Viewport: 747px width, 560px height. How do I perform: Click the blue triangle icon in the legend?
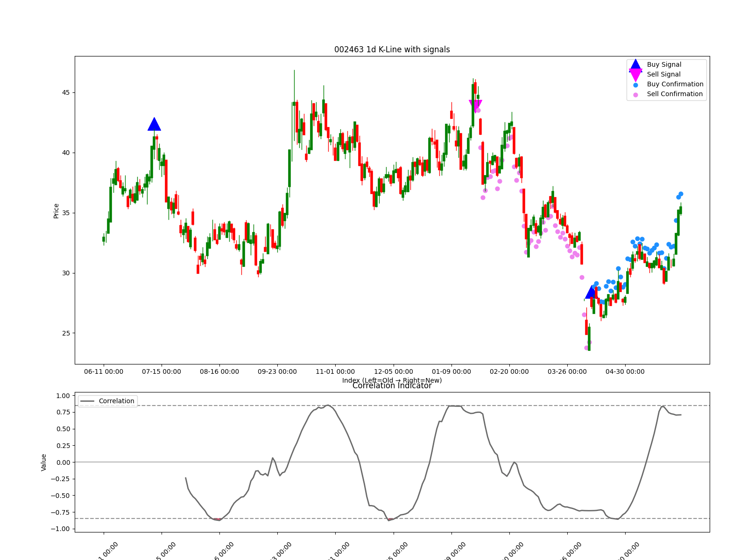635,65
